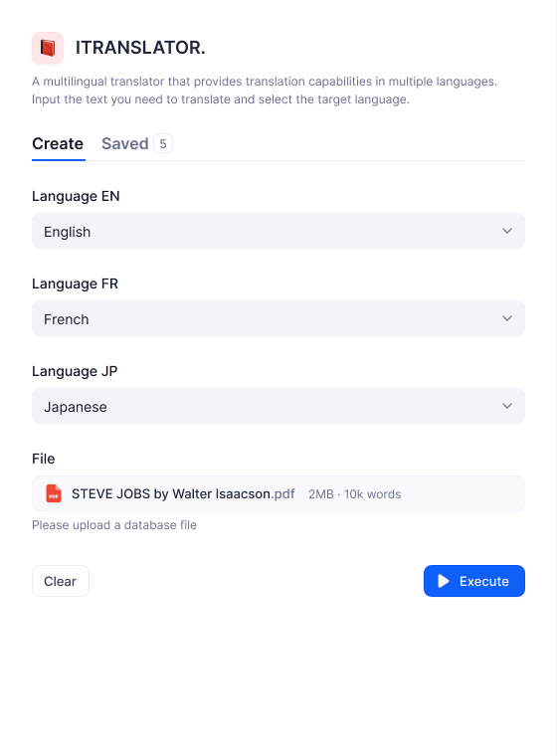Click the Clear button
Screen dimensions: 557x756
[x=61, y=581]
